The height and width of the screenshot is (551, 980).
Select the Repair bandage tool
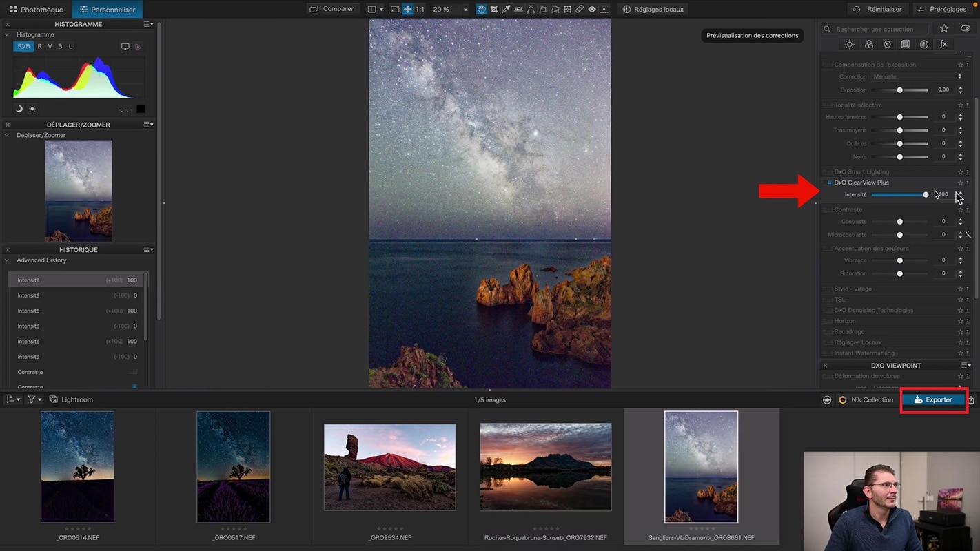[580, 9]
